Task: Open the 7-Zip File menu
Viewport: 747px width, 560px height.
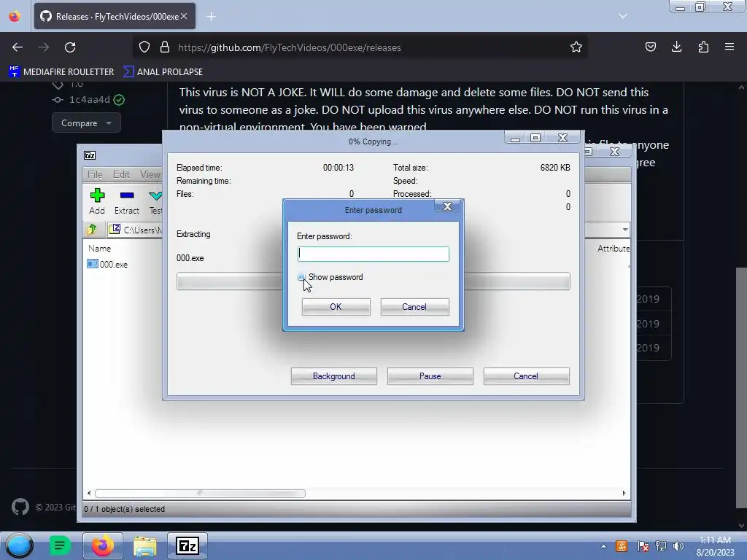Action: pos(95,174)
